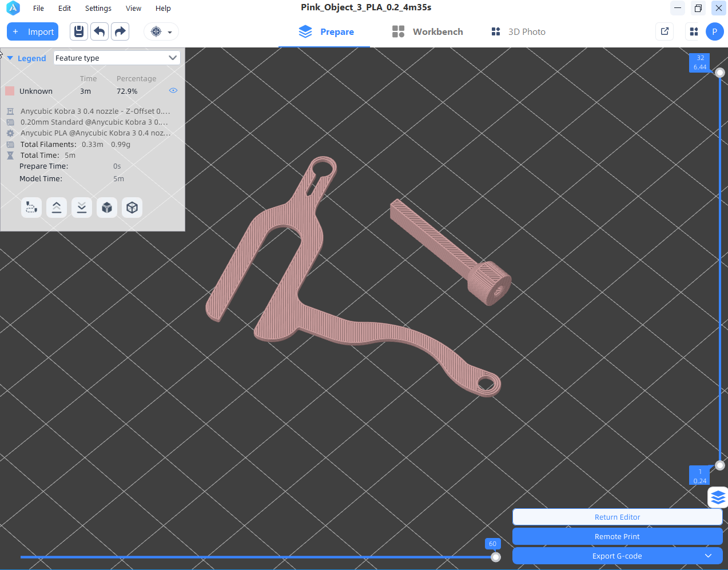Click the redo arrow button
Screen dimensions: 728x570
[120, 31]
